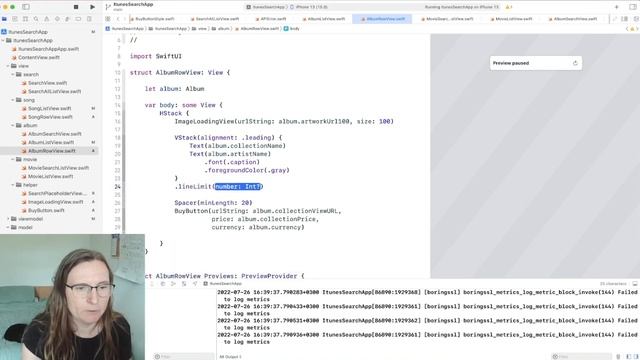Click the 'album' folder in the jump bar

click(220, 29)
